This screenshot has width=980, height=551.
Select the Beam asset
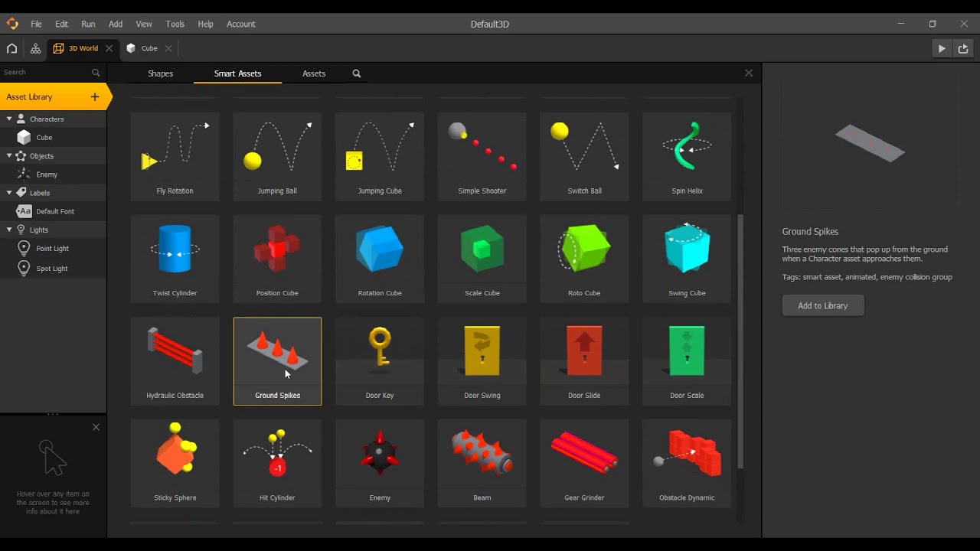click(482, 463)
